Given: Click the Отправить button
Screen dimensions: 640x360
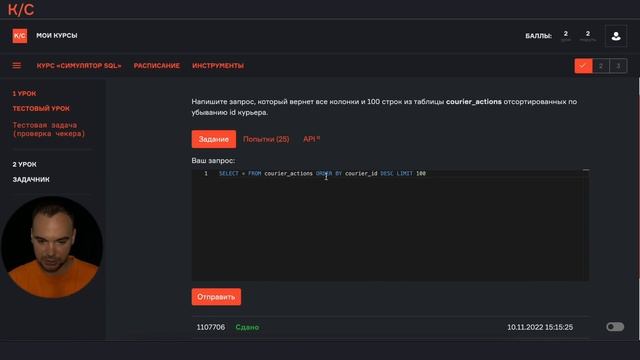Looking at the screenshot, I should [216, 297].
